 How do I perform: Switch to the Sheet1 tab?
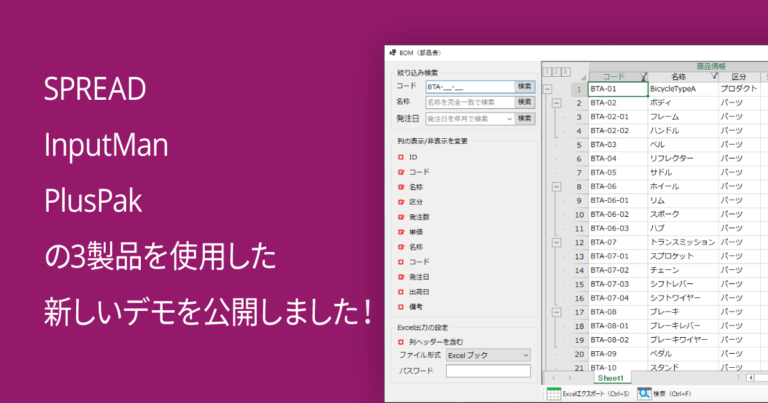point(611,378)
